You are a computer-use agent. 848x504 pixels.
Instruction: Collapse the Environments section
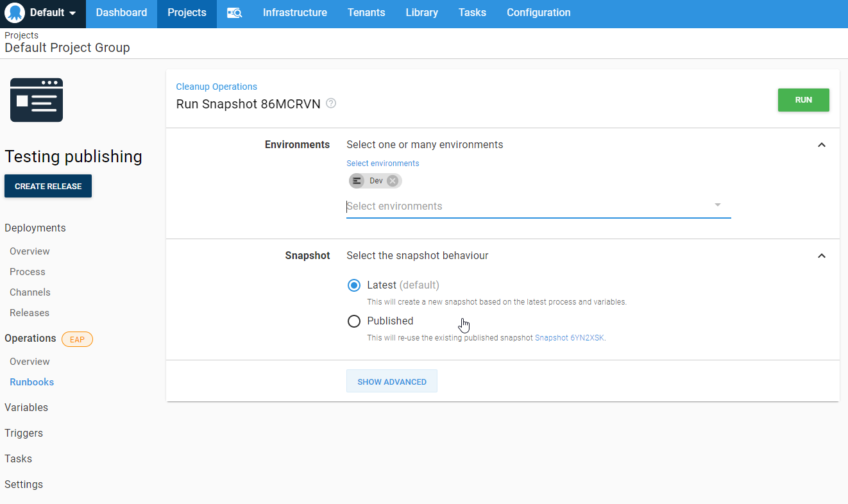pos(822,145)
